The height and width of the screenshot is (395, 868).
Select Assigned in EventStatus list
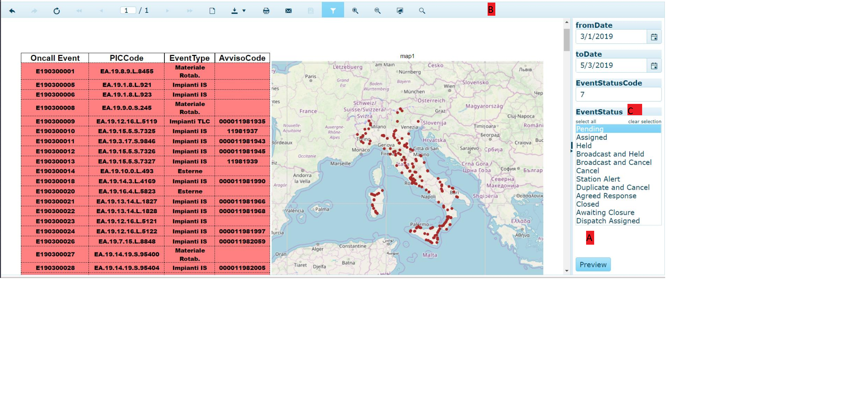coord(592,138)
